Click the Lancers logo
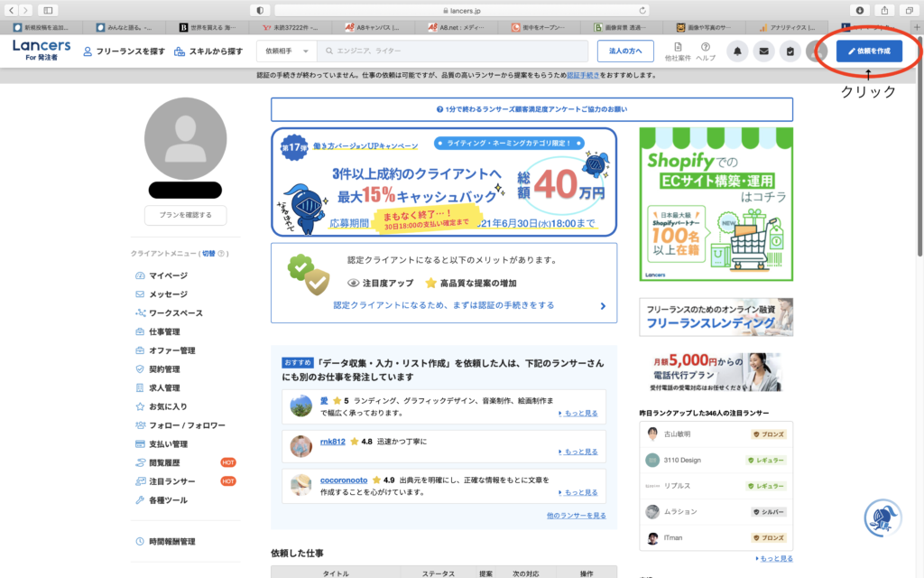924x578 pixels. click(x=41, y=51)
